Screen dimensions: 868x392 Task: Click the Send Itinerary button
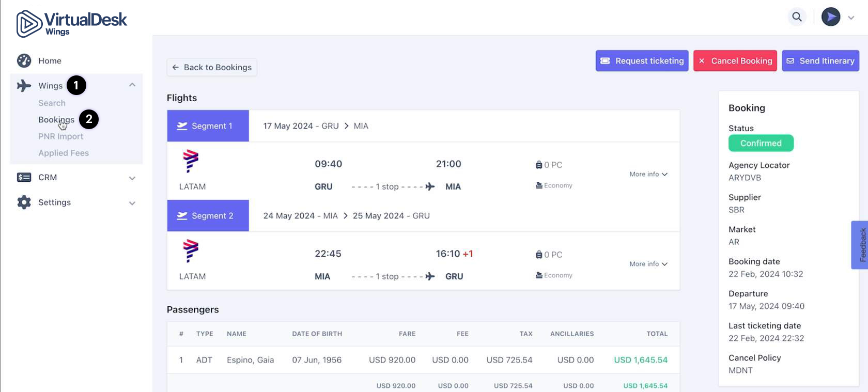click(820, 61)
